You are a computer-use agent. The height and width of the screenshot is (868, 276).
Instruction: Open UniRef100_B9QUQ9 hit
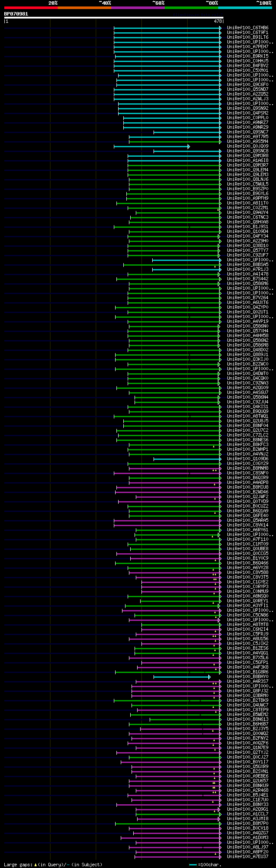[x=248, y=411]
